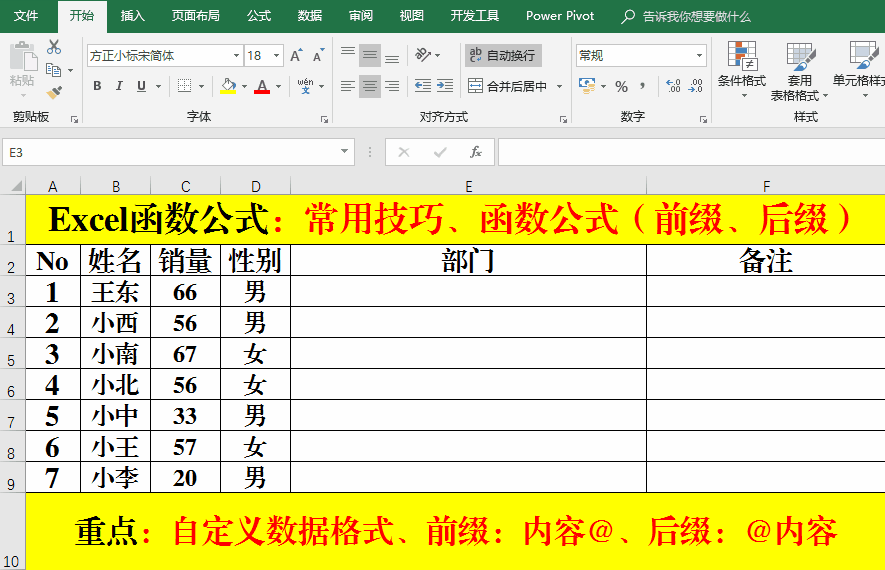The width and height of the screenshot is (885, 570).
Task: Click the Cut scissors icon
Action: tap(54, 47)
